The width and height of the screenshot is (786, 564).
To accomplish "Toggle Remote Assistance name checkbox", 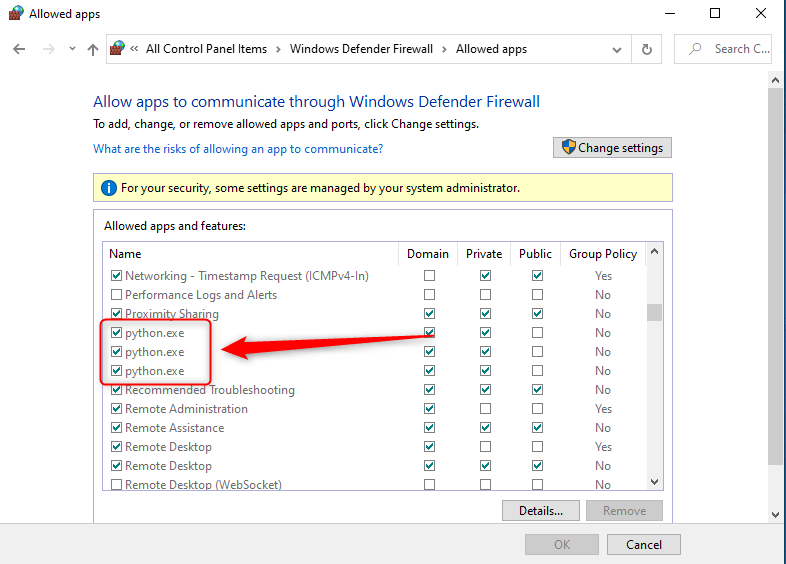I will point(116,428).
